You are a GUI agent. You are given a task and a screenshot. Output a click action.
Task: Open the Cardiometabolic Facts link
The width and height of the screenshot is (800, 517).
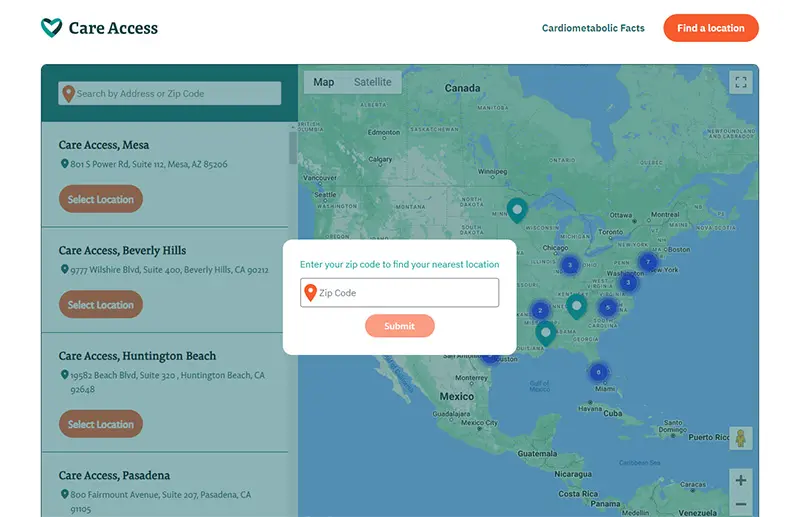(593, 28)
